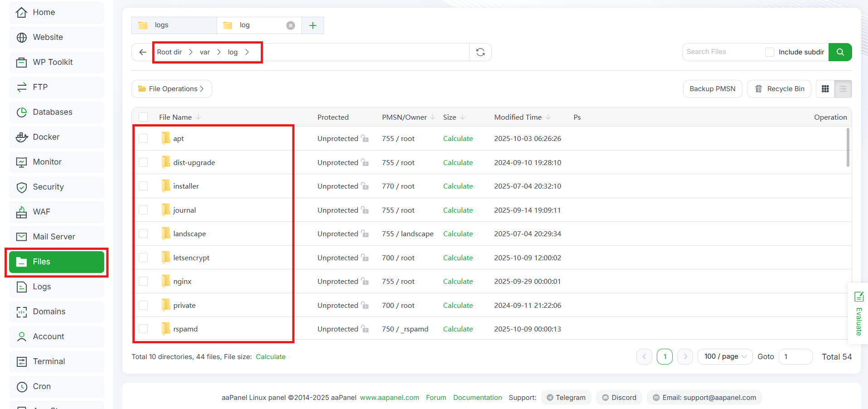The image size is (868, 409).
Task: Click the Terminal icon in sidebar
Action: pyautogui.click(x=21, y=361)
